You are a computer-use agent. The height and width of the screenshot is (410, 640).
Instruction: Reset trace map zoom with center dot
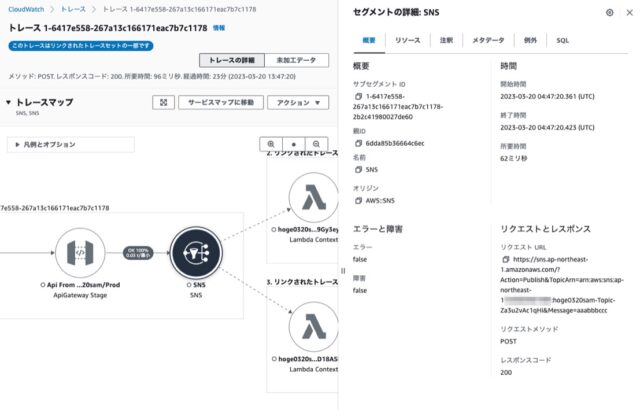click(293, 144)
